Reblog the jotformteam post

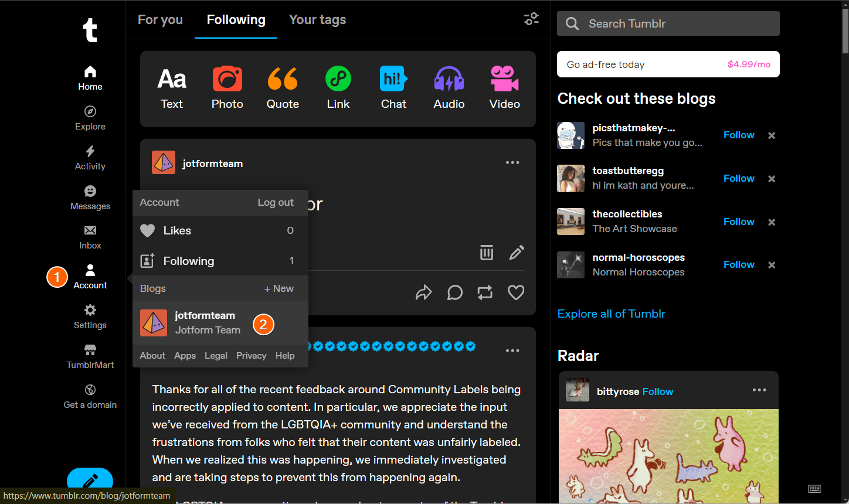tap(485, 292)
